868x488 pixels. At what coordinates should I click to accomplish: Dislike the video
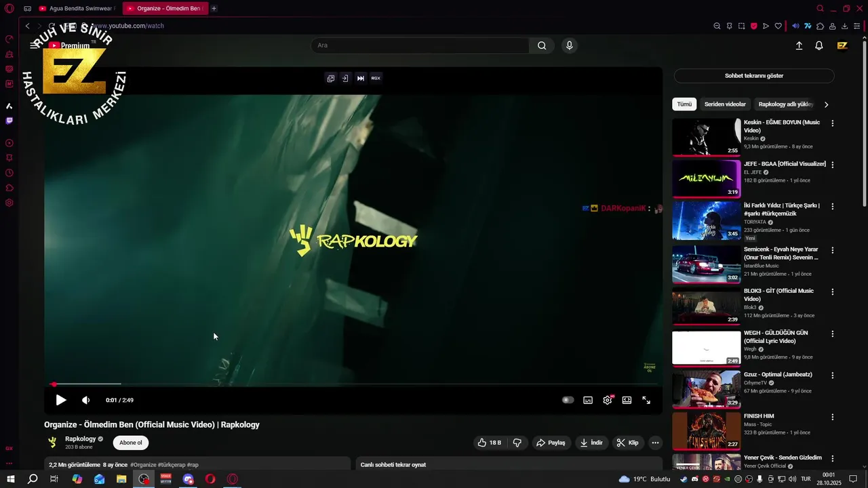(x=517, y=443)
